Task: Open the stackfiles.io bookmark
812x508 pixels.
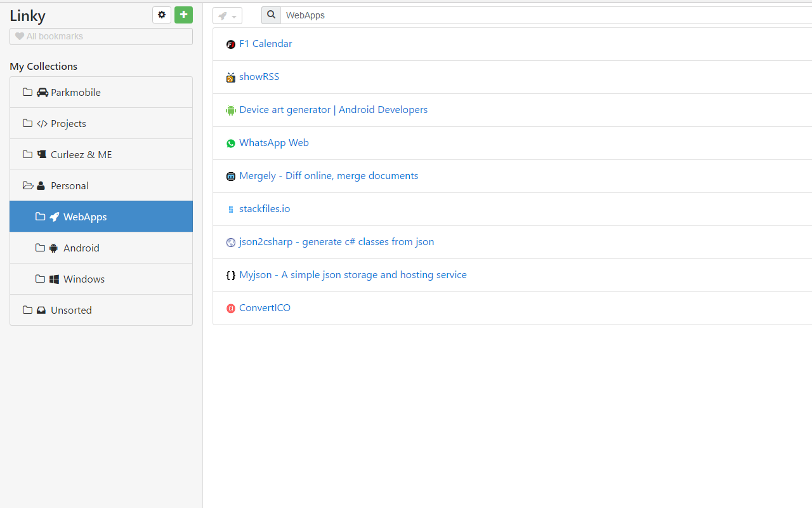Action: tap(265, 209)
